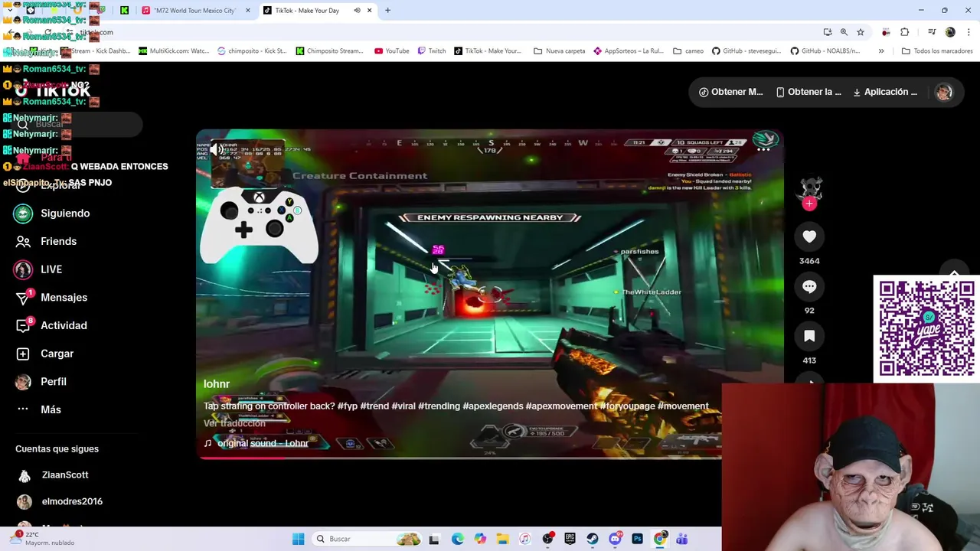
Task: Open File Explorer from the taskbar
Action: click(x=502, y=540)
